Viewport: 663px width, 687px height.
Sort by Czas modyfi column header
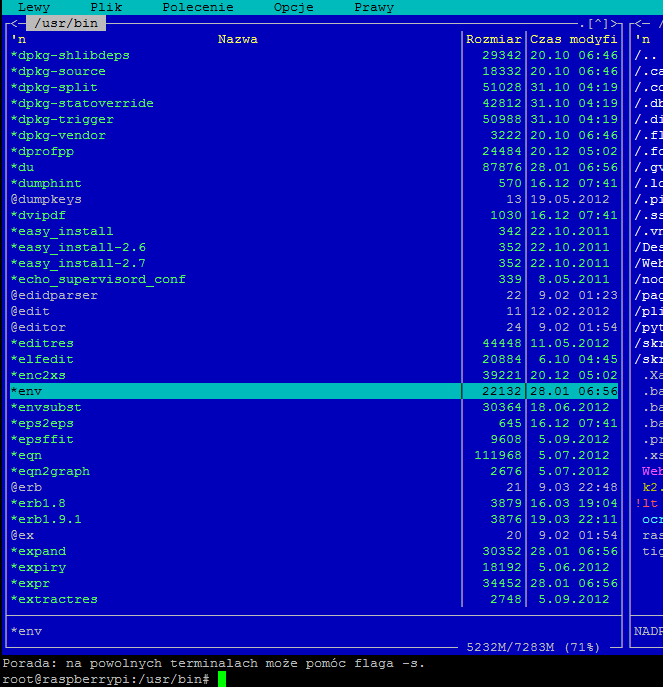click(x=574, y=39)
